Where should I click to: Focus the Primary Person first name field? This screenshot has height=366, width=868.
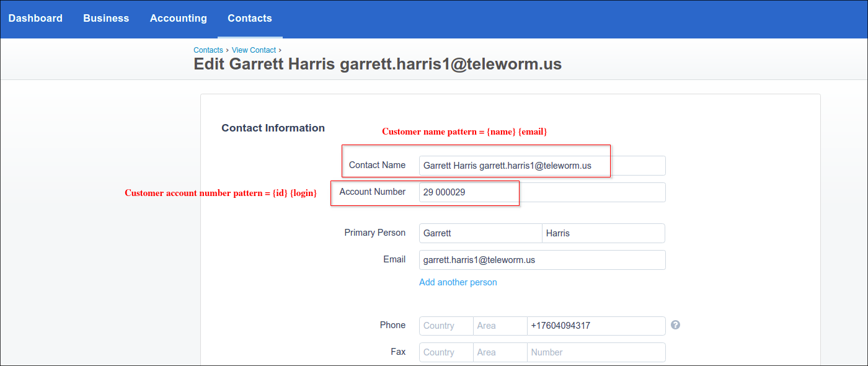[x=480, y=233]
